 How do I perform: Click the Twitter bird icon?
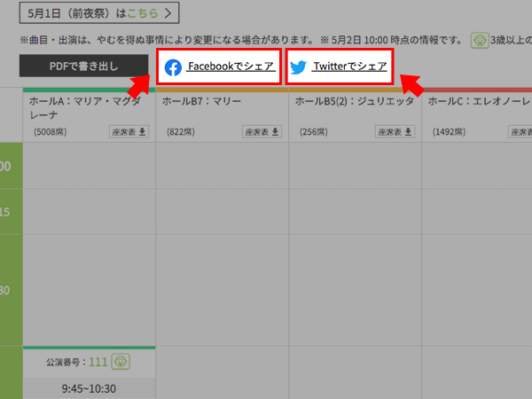click(x=299, y=67)
